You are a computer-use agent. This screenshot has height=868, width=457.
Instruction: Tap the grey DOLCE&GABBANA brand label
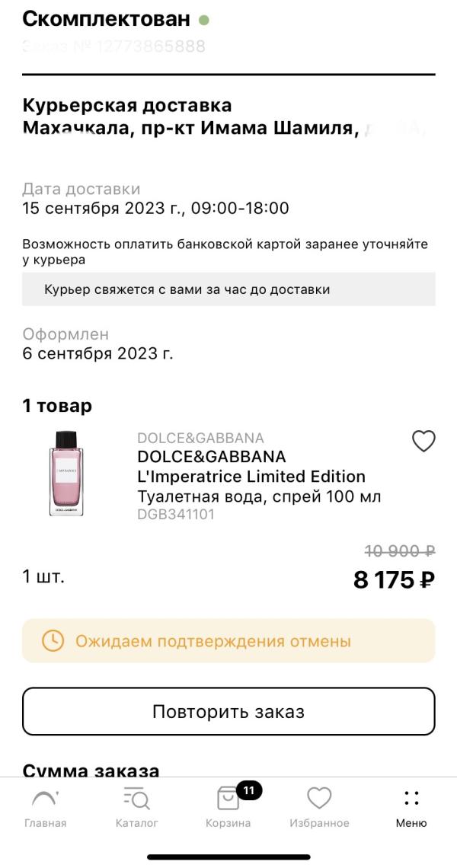pos(200,439)
